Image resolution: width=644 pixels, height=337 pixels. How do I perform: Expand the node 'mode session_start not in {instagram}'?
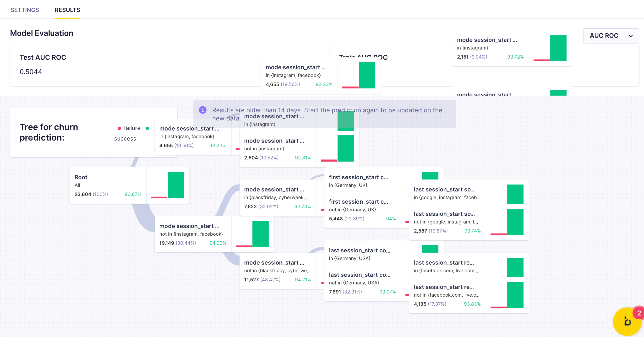point(274,141)
